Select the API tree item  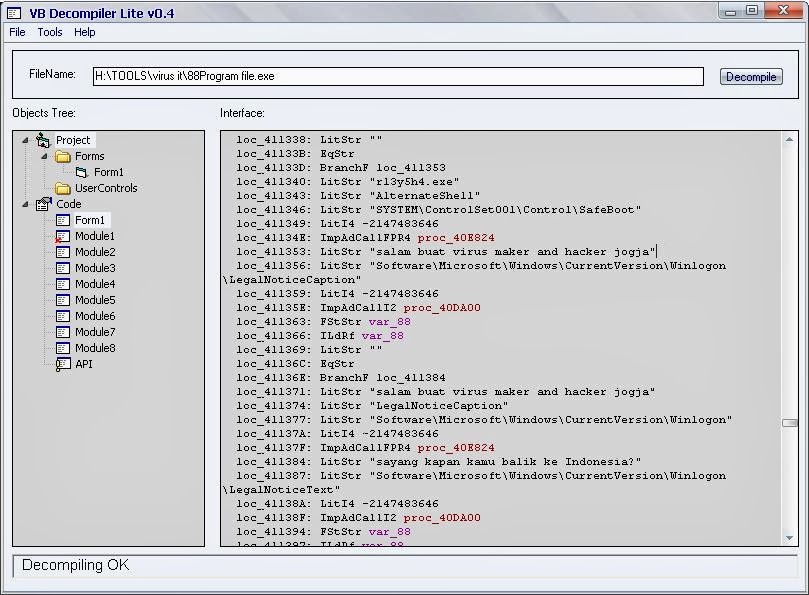[84, 364]
